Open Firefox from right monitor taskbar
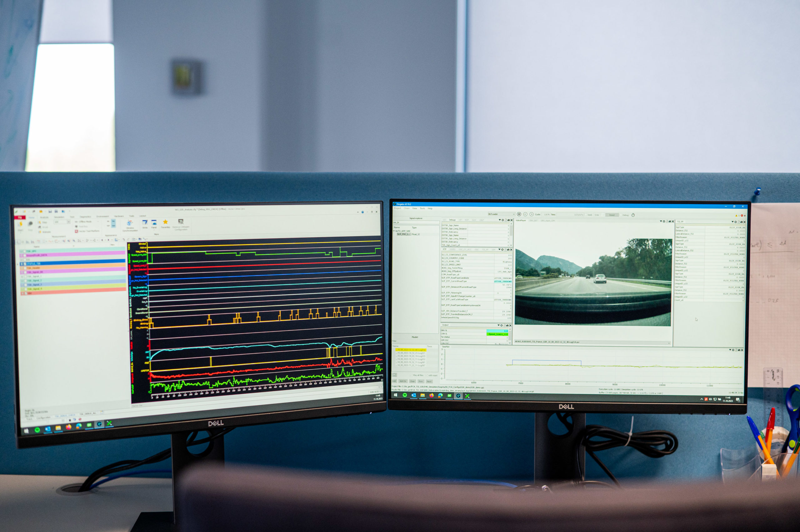The height and width of the screenshot is (532, 800). coord(432,395)
